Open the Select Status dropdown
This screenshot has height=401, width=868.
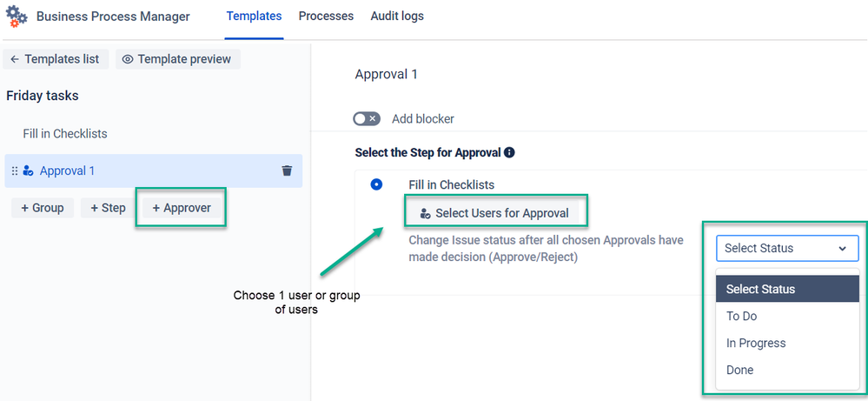coord(787,248)
